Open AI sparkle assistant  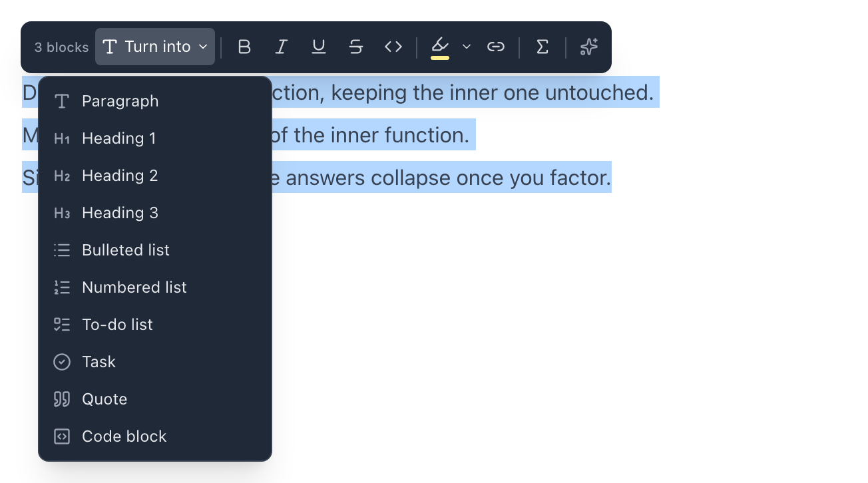(589, 47)
